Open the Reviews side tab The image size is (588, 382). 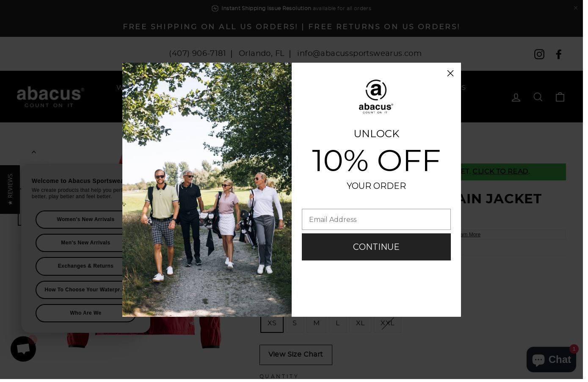pyautogui.click(x=10, y=189)
